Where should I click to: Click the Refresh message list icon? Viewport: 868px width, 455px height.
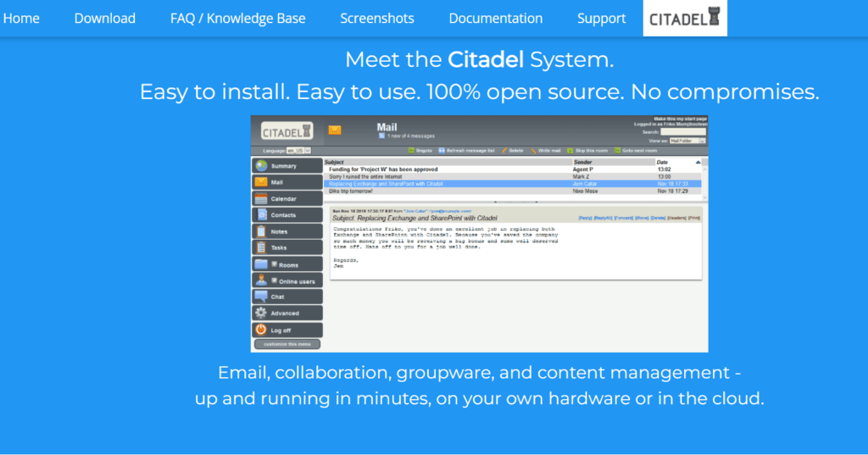(x=441, y=151)
